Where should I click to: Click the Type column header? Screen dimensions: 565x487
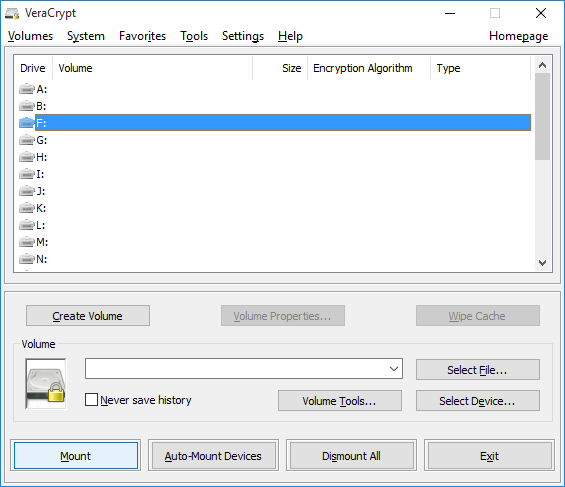[x=481, y=68]
